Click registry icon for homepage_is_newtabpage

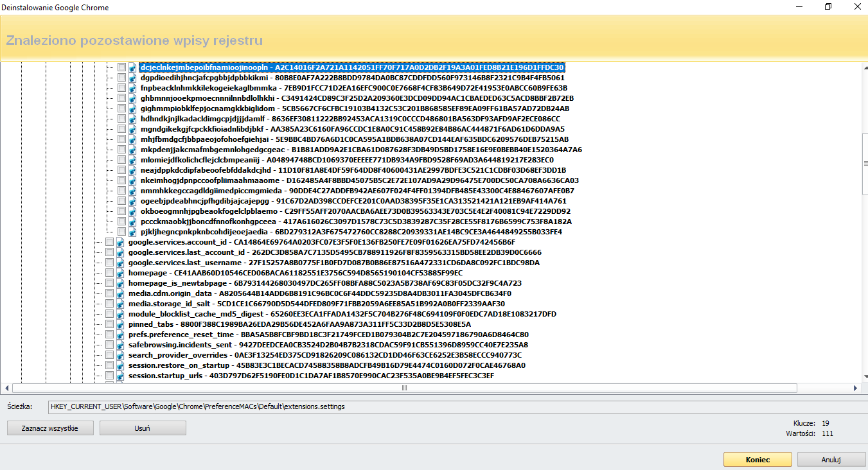point(120,283)
